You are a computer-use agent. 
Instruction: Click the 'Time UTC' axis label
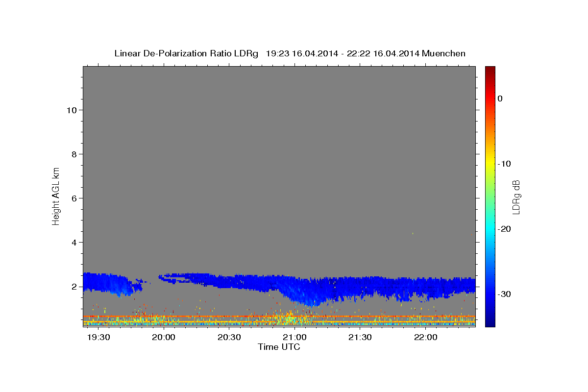pyautogui.click(x=279, y=347)
